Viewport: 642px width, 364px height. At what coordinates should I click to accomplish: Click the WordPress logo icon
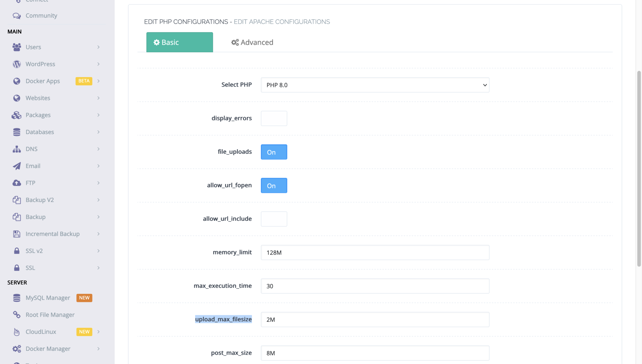click(17, 64)
